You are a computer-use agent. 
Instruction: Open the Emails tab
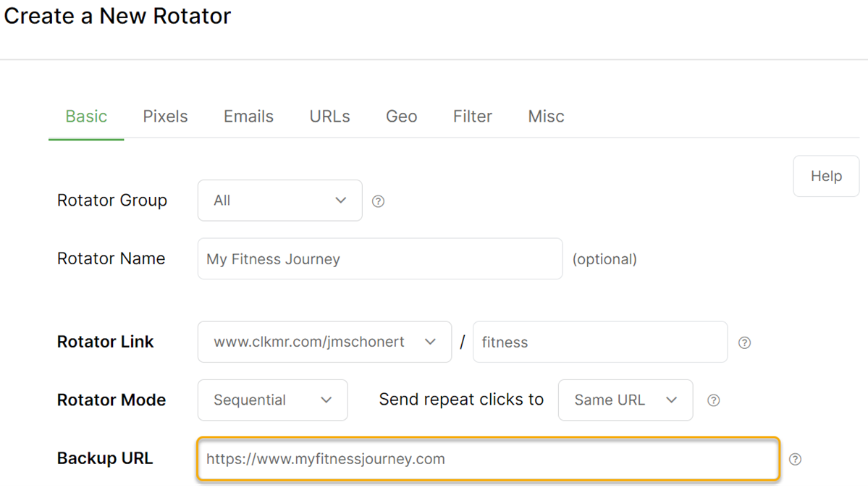[248, 117]
